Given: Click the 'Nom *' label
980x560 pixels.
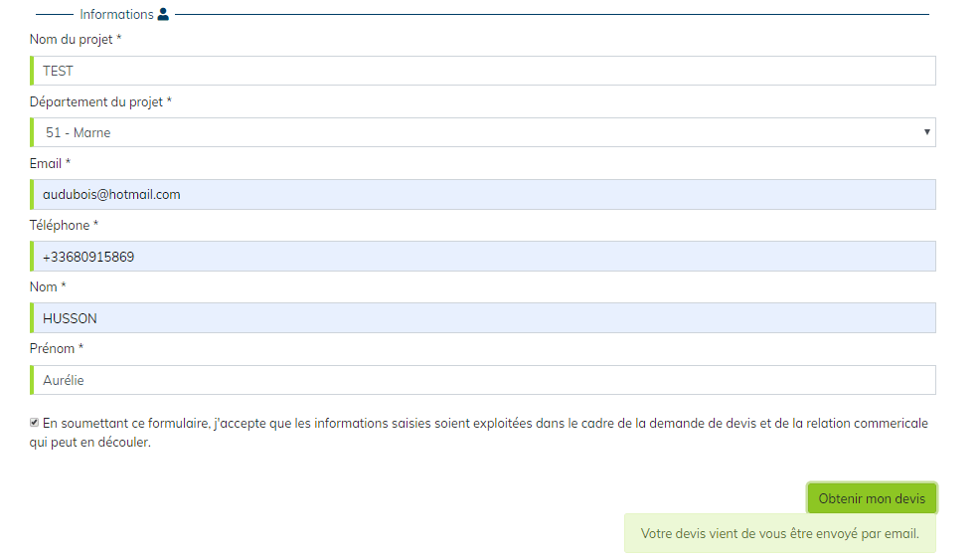Looking at the screenshot, I should point(48,286).
